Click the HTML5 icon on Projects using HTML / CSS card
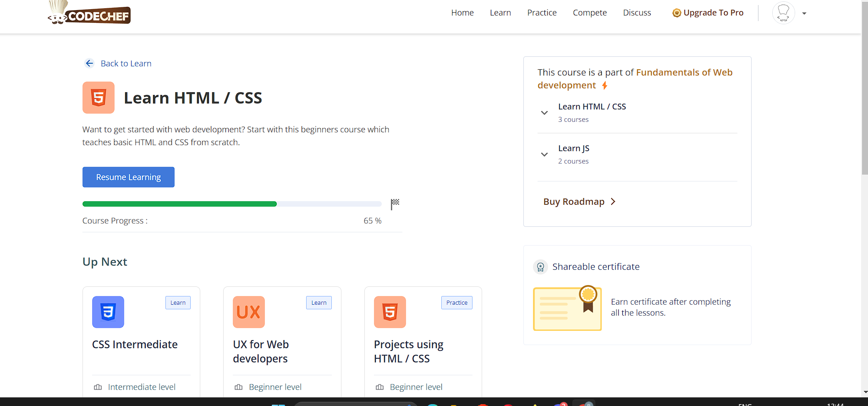Image resolution: width=868 pixels, height=406 pixels. (x=390, y=312)
